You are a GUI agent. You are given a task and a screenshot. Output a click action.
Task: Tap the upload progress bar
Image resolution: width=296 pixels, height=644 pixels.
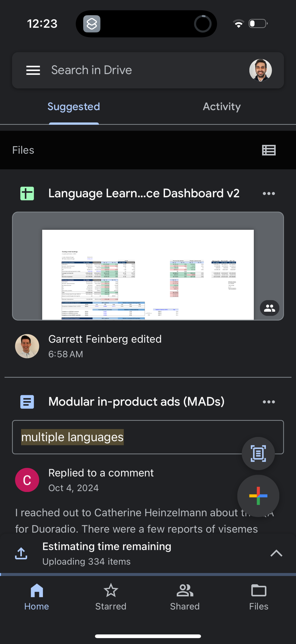point(148,574)
